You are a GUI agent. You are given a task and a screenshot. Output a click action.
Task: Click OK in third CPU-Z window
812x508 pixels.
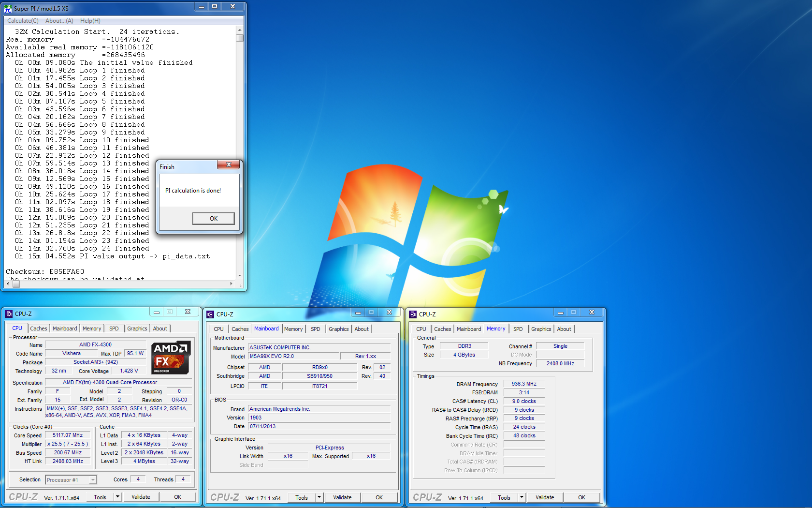click(582, 497)
